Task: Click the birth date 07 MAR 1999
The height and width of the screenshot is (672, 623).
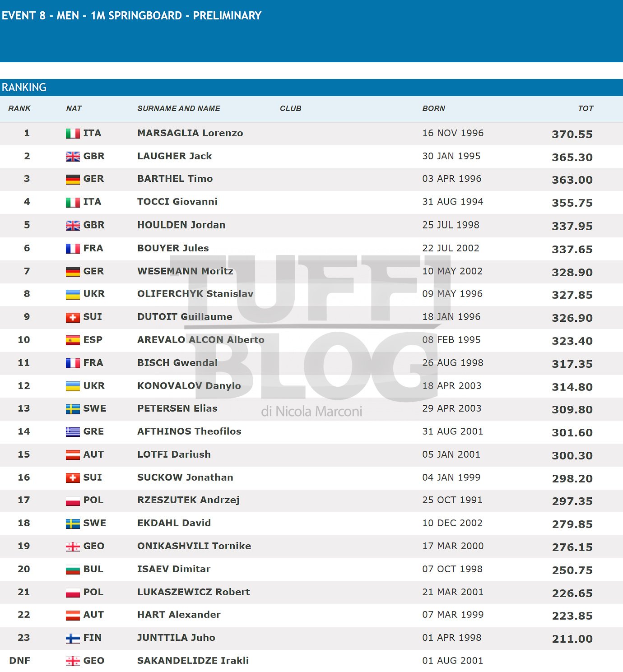Action: pos(453,615)
